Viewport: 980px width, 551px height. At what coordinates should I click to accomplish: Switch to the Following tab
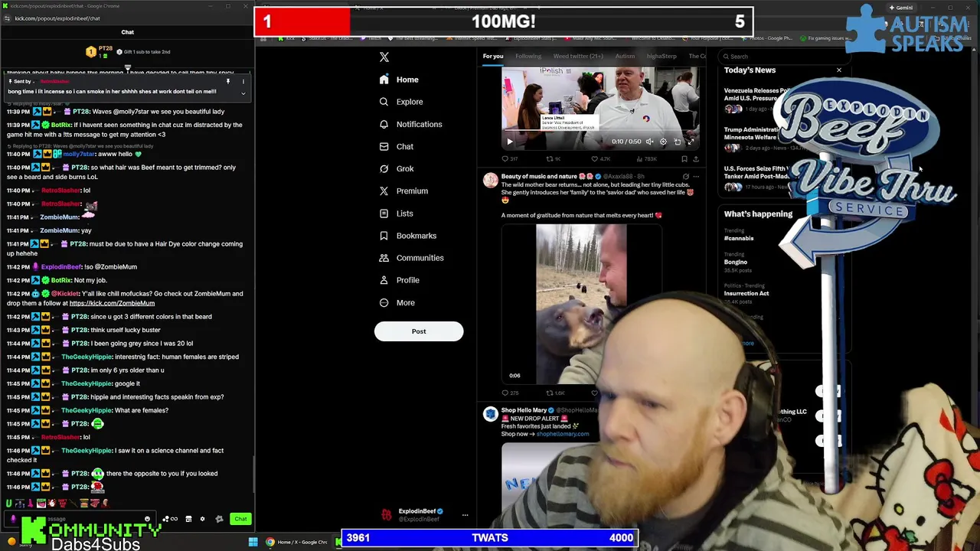tap(528, 56)
